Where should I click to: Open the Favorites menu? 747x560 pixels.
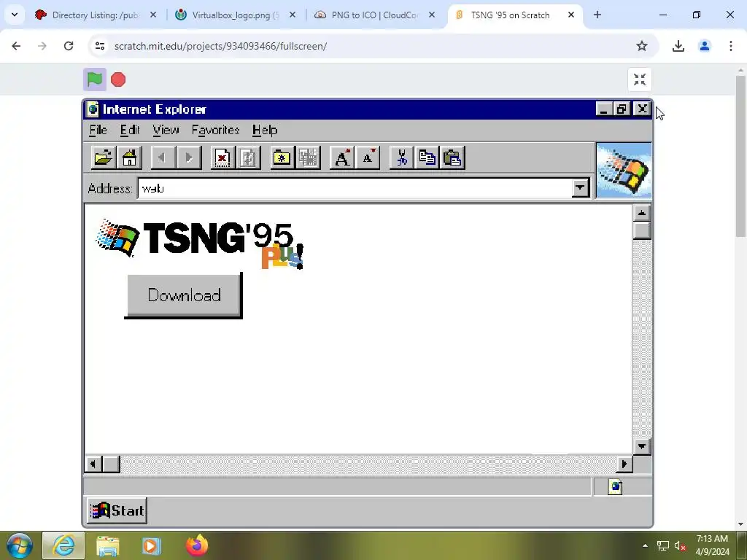point(215,130)
